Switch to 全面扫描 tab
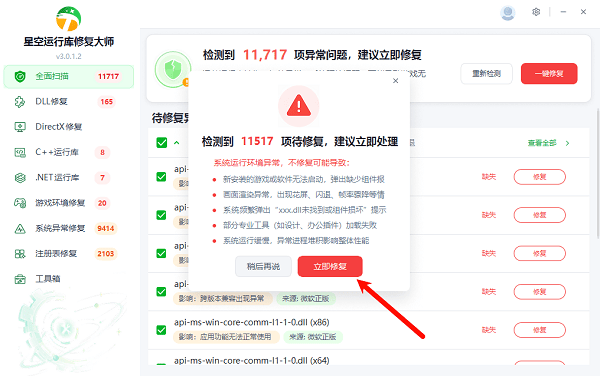 point(69,77)
